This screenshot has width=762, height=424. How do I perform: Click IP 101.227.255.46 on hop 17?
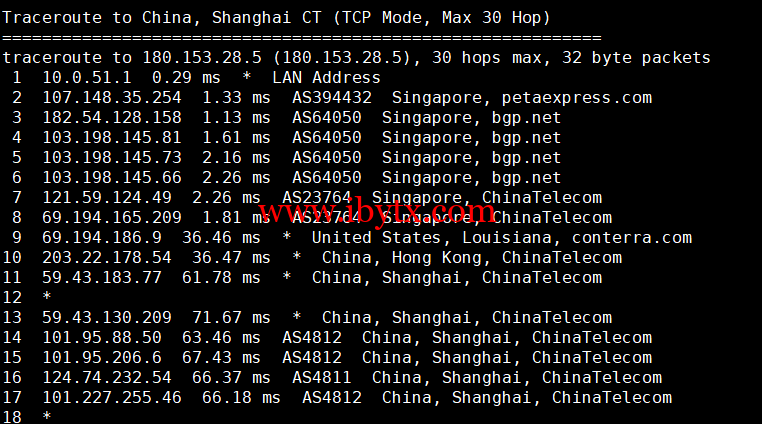[x=112, y=397]
